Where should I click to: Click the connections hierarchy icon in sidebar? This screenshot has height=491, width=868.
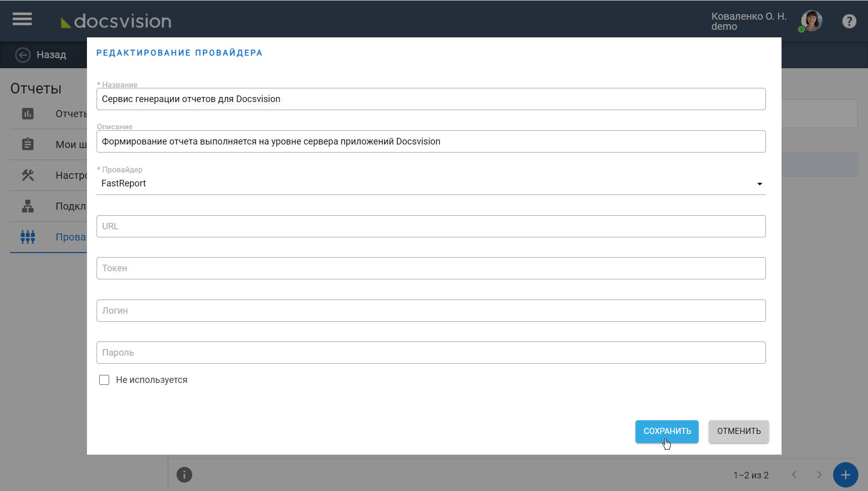pos(28,206)
